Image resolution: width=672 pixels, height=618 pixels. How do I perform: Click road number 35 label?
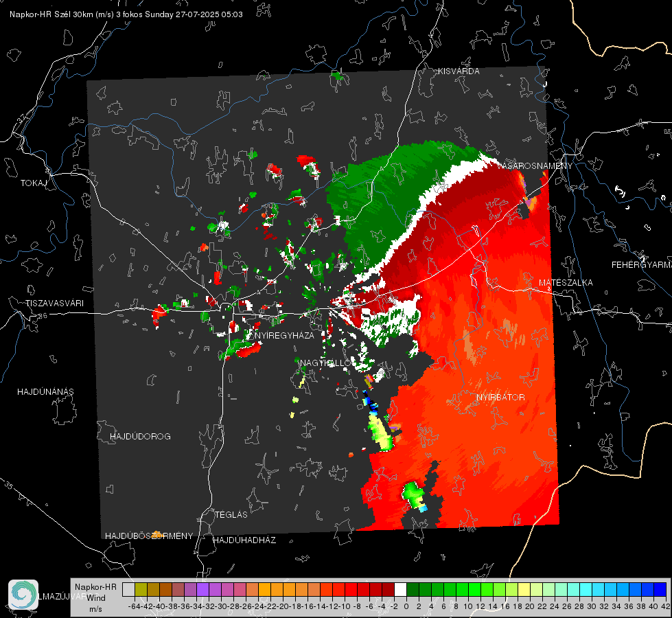click(8, 485)
